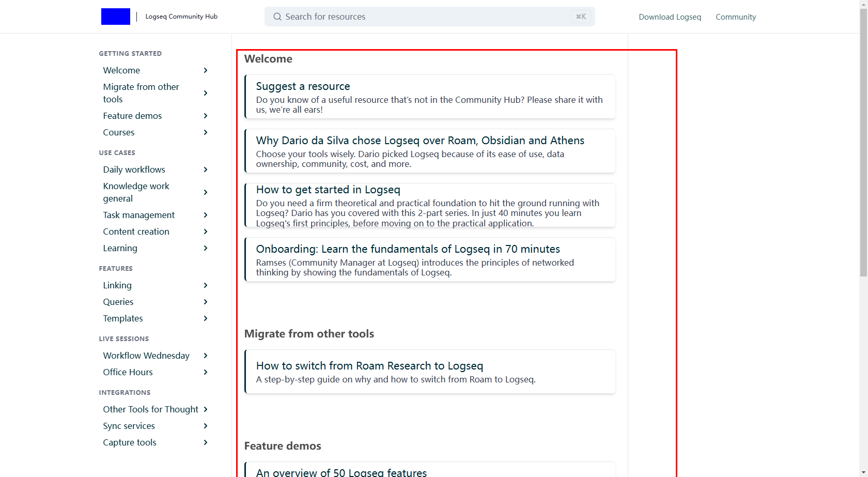Expand the Welcome section chevron
The height and width of the screenshot is (477, 868).
tap(206, 70)
